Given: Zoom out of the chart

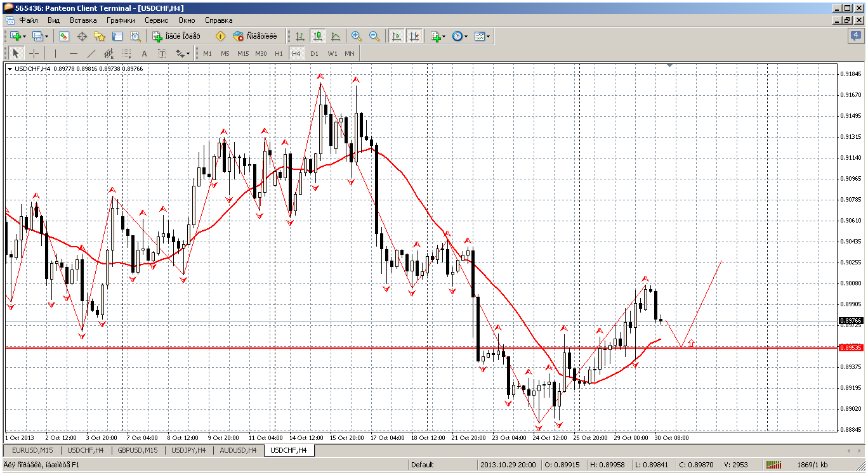Looking at the screenshot, I should 374,36.
